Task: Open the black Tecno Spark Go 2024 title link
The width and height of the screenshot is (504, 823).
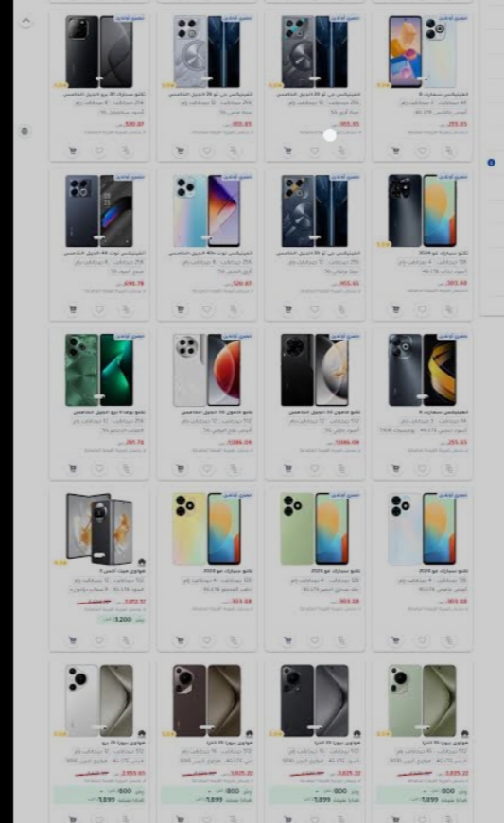Action: (444, 253)
